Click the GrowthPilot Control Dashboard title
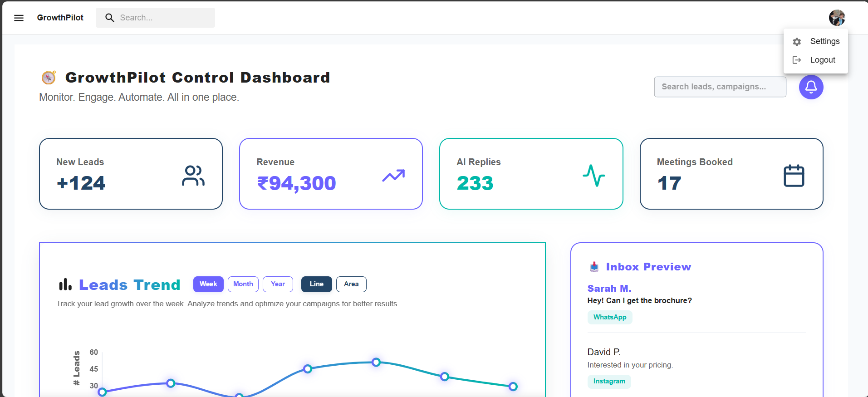This screenshot has height=397, width=868. point(198,78)
